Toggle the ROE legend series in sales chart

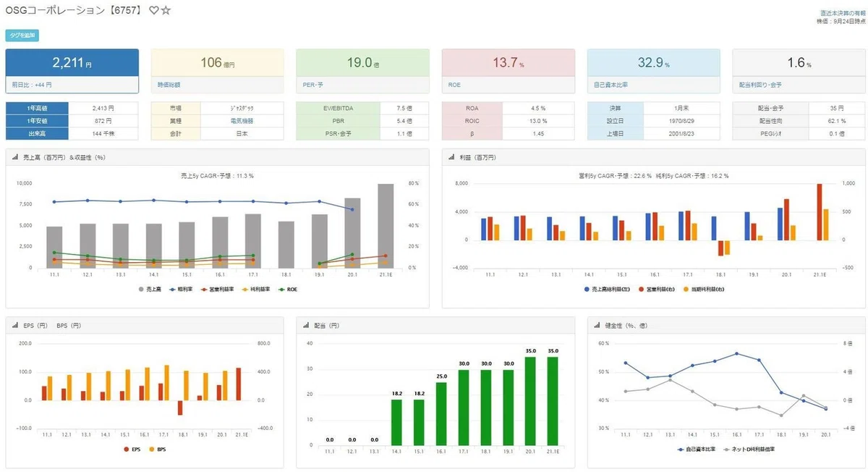(x=287, y=289)
